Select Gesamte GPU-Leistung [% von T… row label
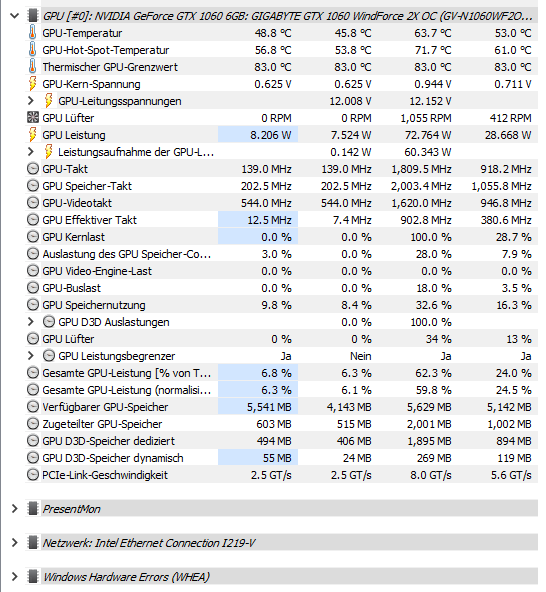546x592 pixels. (x=126, y=373)
